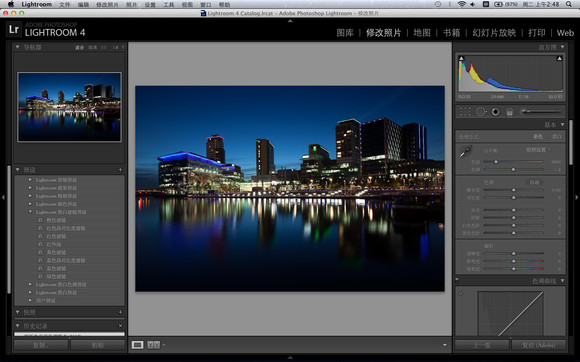Switch to the Web module

[565, 33]
